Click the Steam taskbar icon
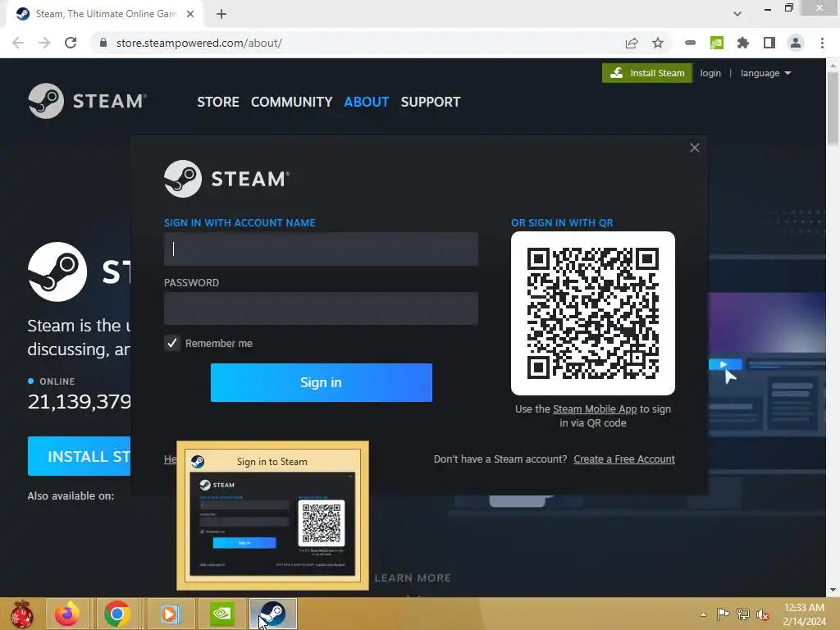Screen dimensions: 840x630 pos(273,614)
